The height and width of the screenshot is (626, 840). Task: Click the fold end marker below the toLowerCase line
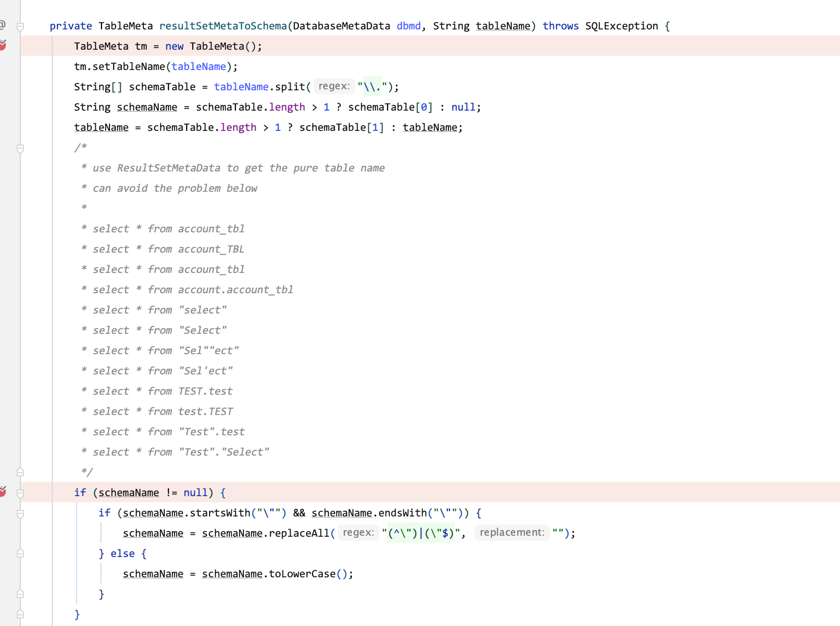tap(20, 594)
